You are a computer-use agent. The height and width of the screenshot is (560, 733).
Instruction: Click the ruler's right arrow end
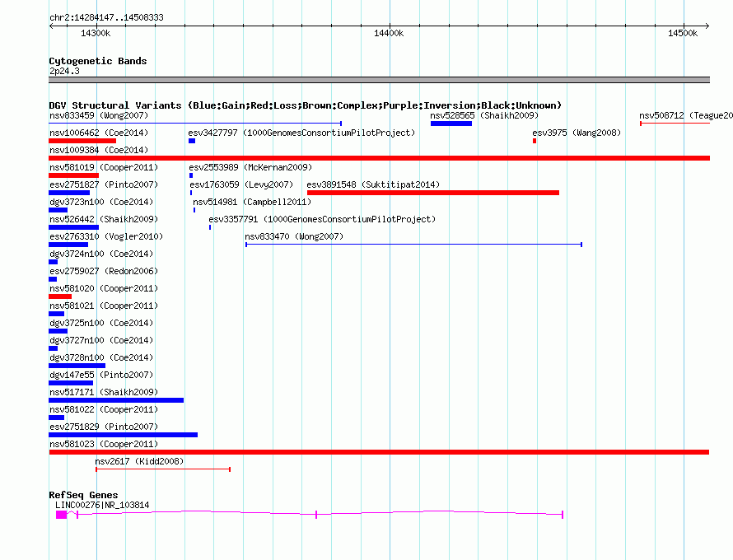pyautogui.click(x=707, y=26)
